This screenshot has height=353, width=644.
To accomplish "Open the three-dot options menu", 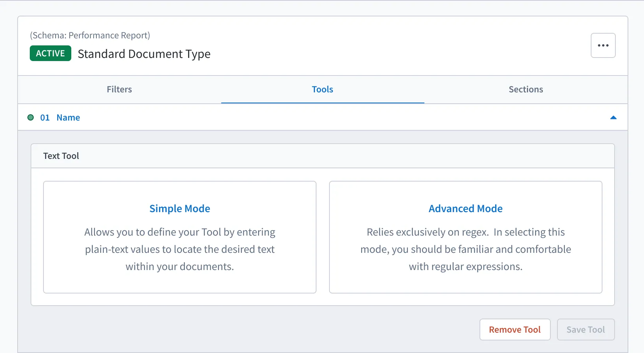I will (603, 45).
